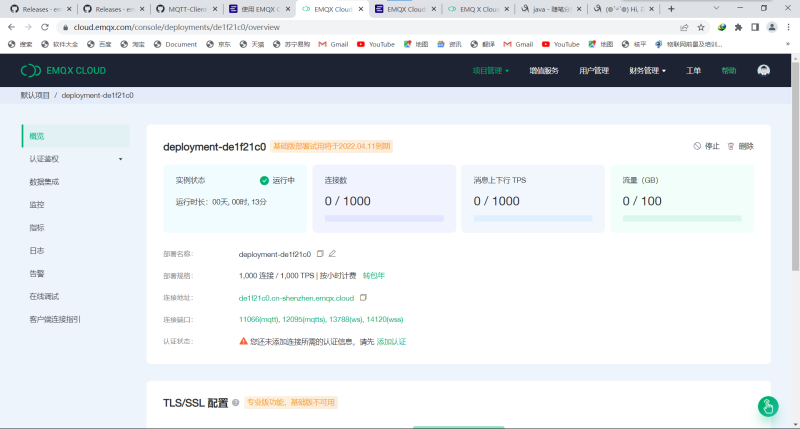
Task: Open the 资讯 bookmark
Action: tap(449, 44)
